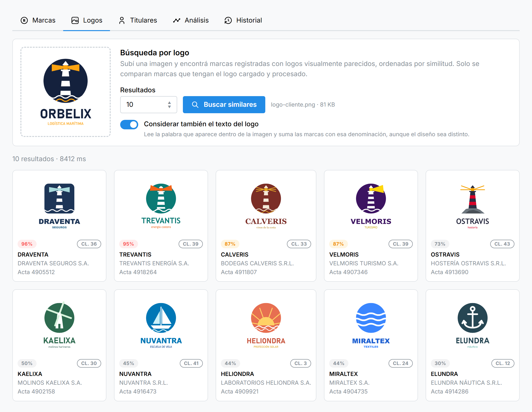Click the Resultados number field showing 10
The width and height of the screenshot is (532, 412).
click(149, 105)
